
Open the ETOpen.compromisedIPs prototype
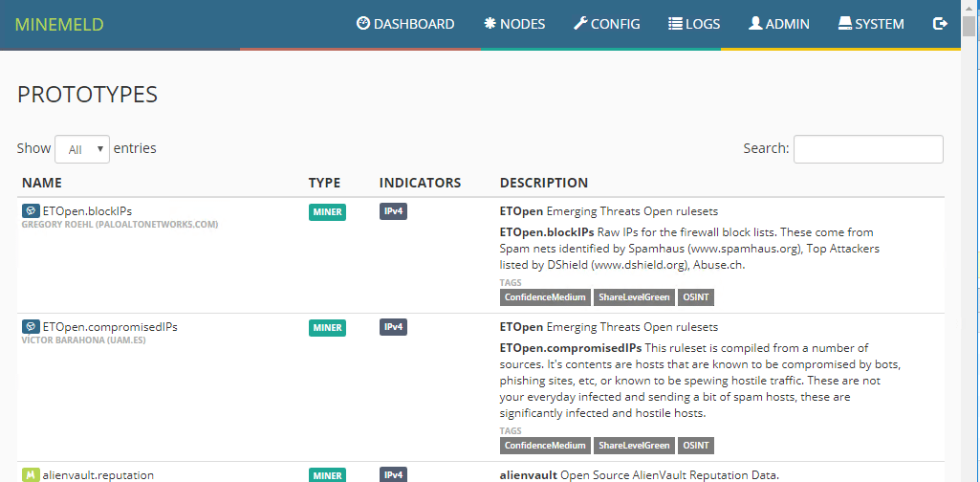[110, 327]
